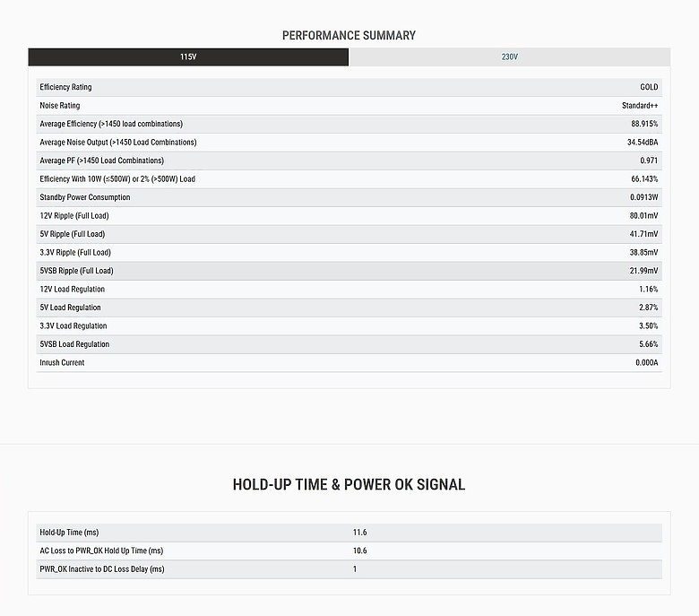
Task: Click the 5VSB Ripple (Full Load) label
Action: click(76, 270)
